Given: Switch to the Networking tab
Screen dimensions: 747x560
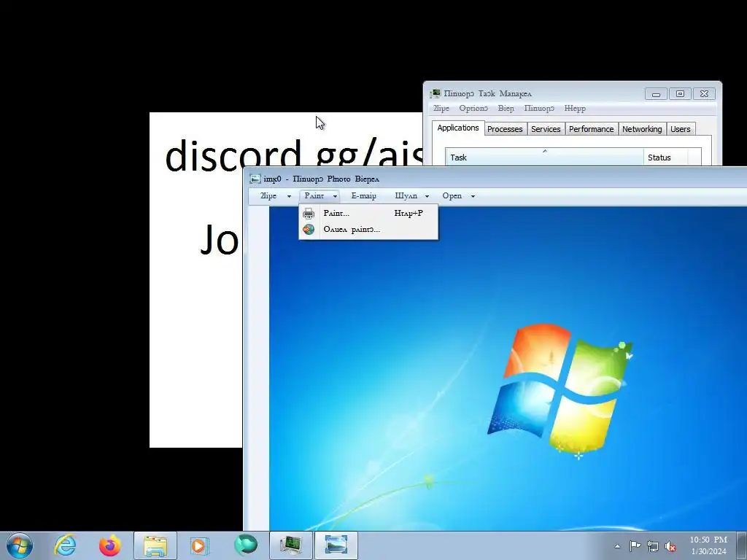Looking at the screenshot, I should (642, 129).
